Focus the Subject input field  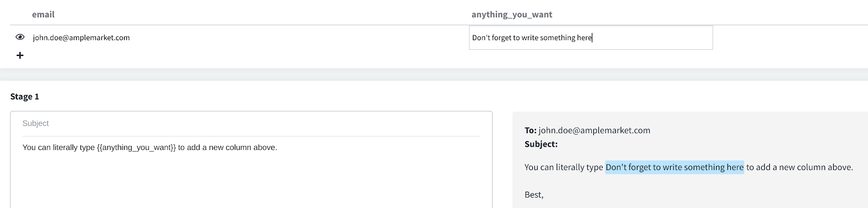pos(251,124)
